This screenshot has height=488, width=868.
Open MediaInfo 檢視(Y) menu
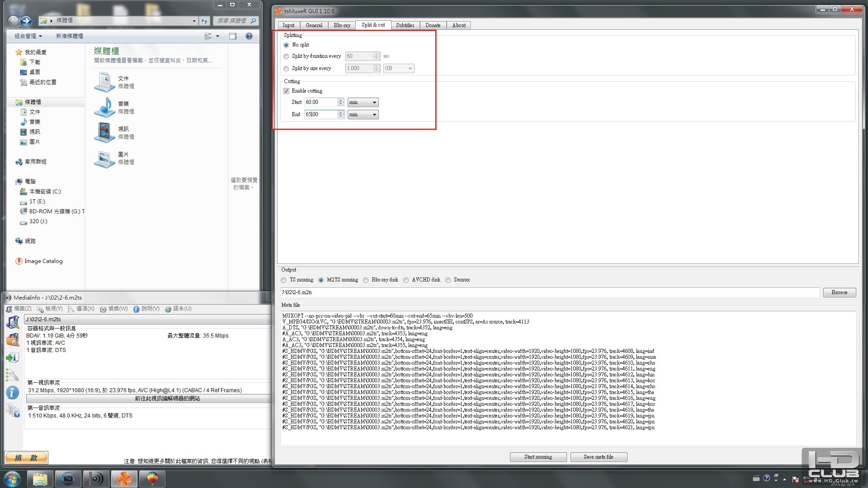pos(50,309)
